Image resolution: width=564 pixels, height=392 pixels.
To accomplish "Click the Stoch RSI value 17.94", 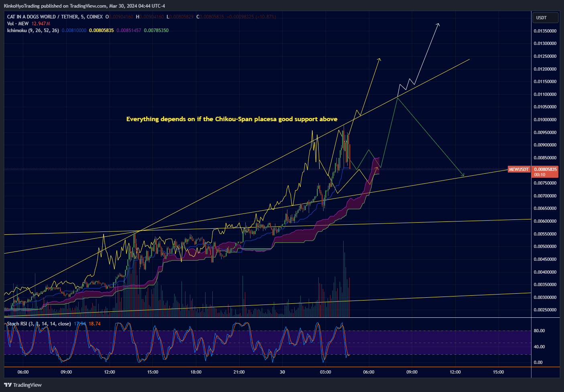I will tap(80, 324).
